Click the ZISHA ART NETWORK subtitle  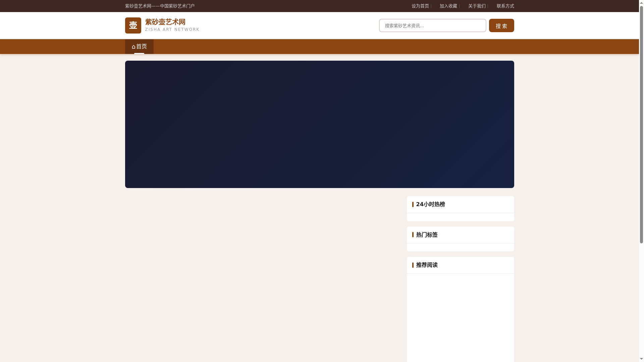click(172, 29)
